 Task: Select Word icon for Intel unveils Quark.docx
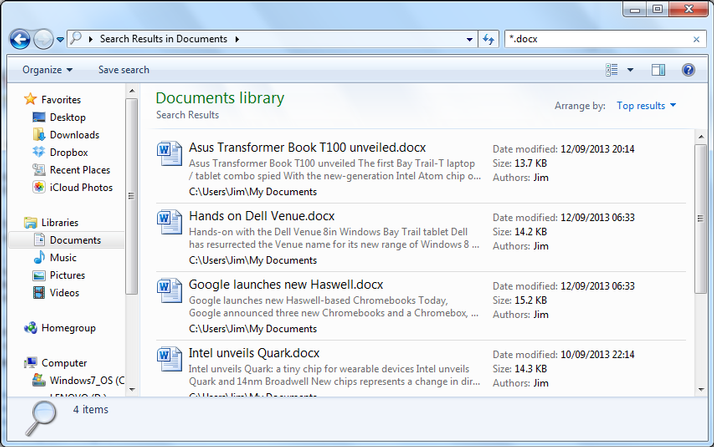169,357
